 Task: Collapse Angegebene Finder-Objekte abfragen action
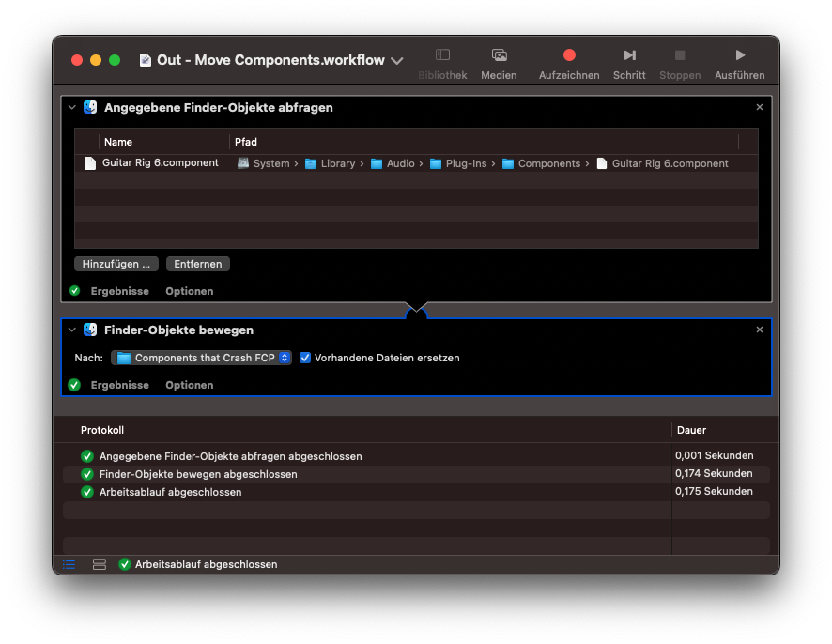click(72, 108)
